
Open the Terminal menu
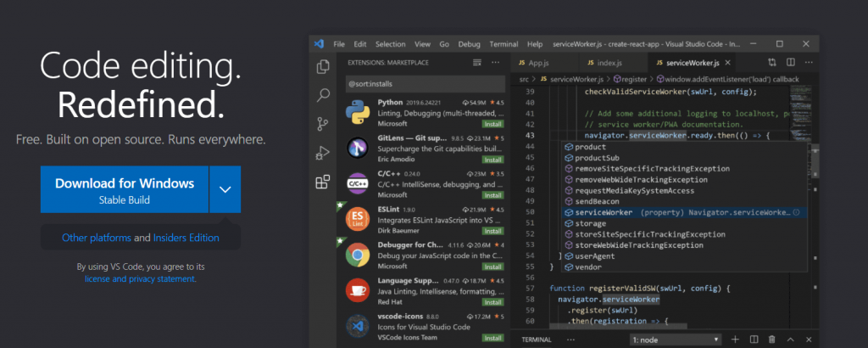pyautogui.click(x=504, y=44)
